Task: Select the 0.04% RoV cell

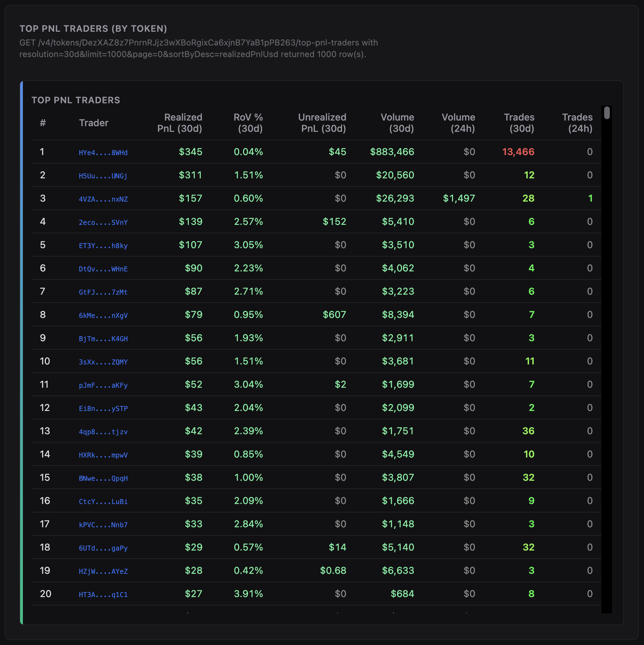Action: pos(249,152)
